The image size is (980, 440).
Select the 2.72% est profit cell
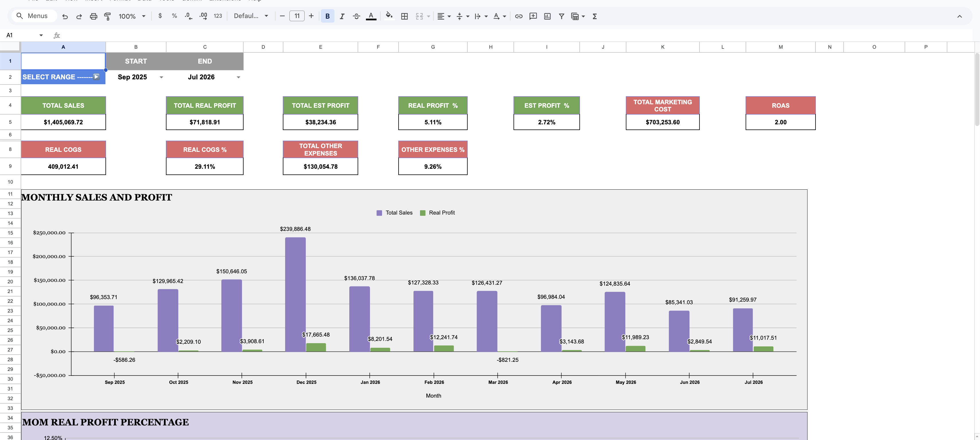(546, 122)
